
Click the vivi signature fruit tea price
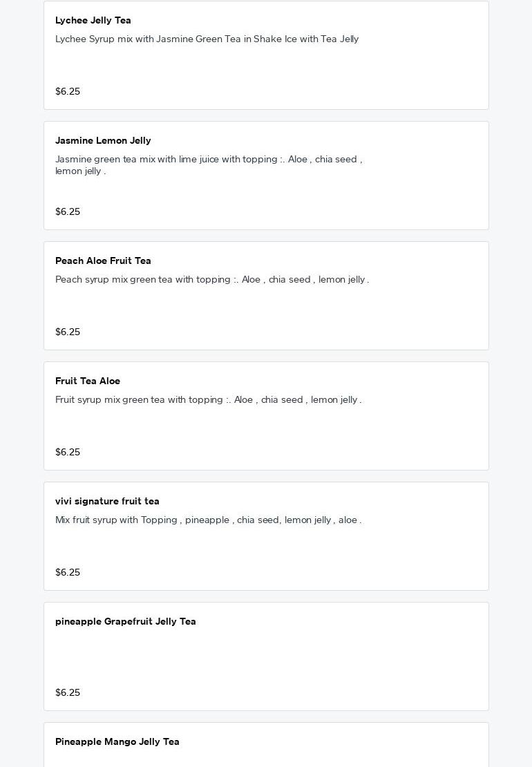[68, 573]
